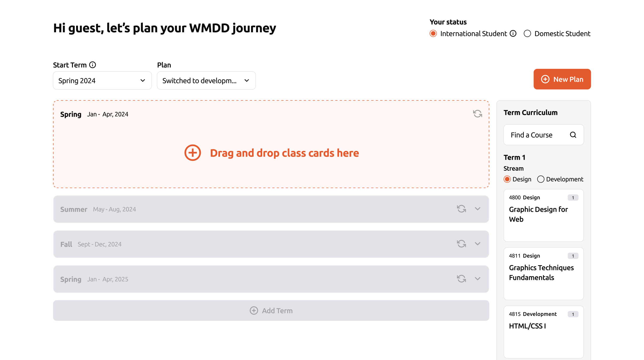The height and width of the screenshot is (360, 644).
Task: Expand the Summer 2024 term
Action: tap(478, 209)
